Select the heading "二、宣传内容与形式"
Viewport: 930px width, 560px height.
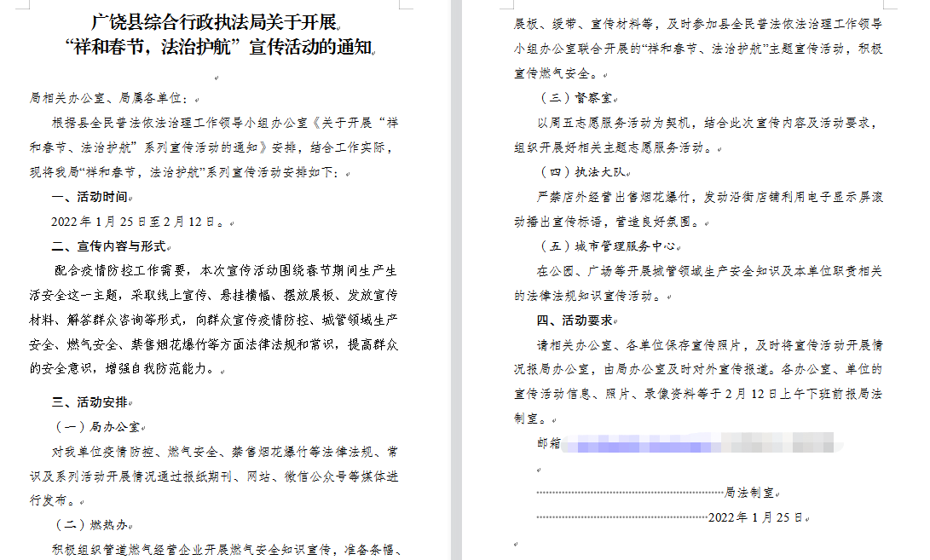click(108, 246)
